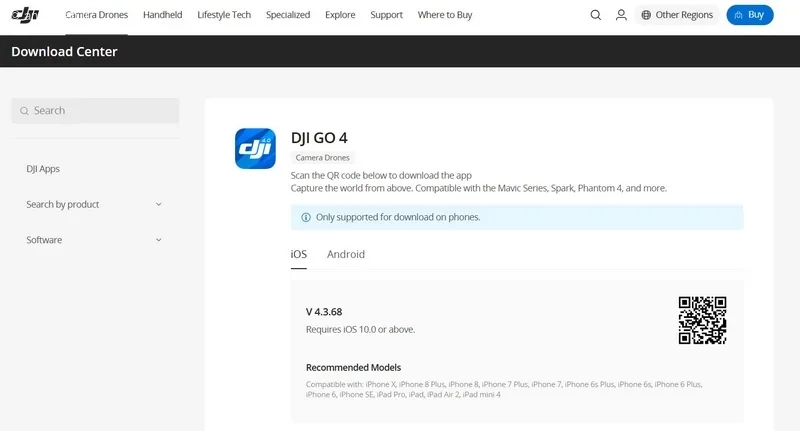Open the Handheld menu

162,15
